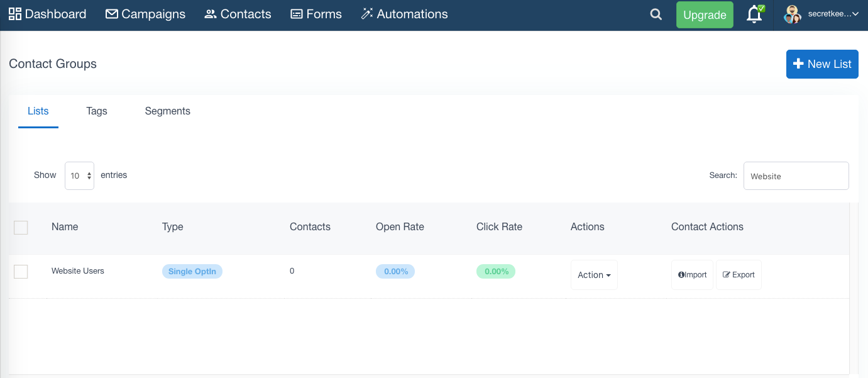Go to the Contacts section
Screen dimensions: 868x378
[238, 14]
